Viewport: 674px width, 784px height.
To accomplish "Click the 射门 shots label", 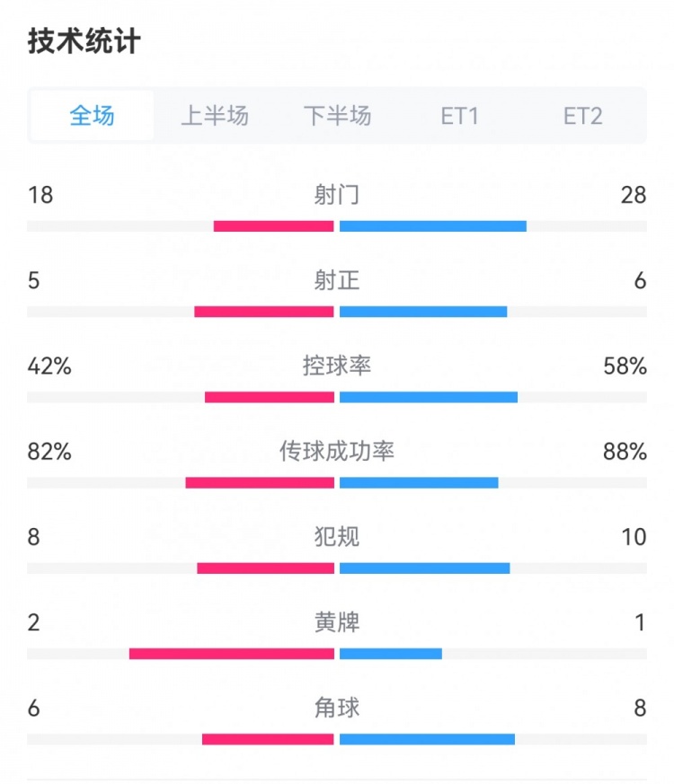I will pyautogui.click(x=337, y=195).
